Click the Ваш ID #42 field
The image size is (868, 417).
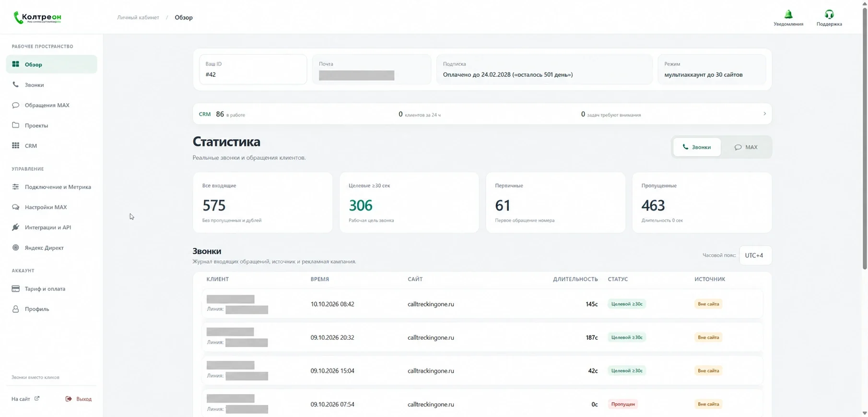(x=253, y=69)
